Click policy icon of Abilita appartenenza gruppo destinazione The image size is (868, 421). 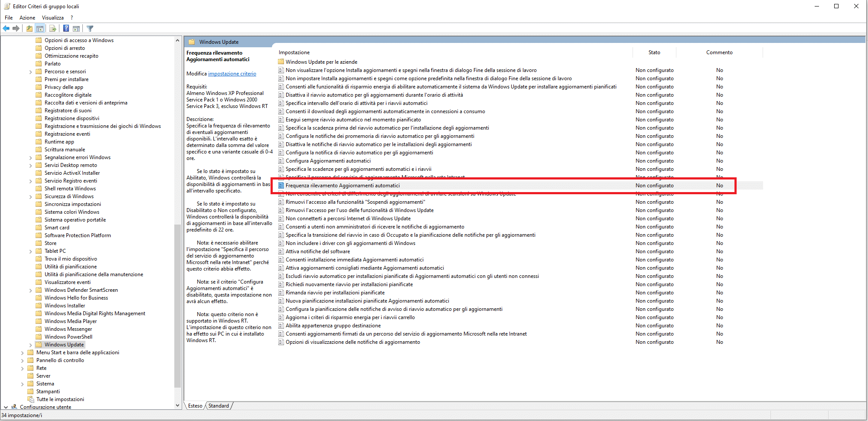pyautogui.click(x=281, y=326)
